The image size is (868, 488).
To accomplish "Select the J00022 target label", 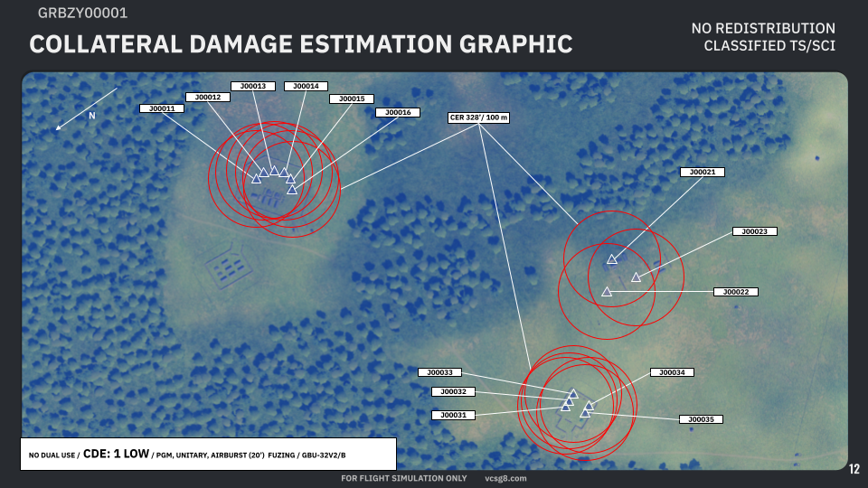I will tap(736, 292).
